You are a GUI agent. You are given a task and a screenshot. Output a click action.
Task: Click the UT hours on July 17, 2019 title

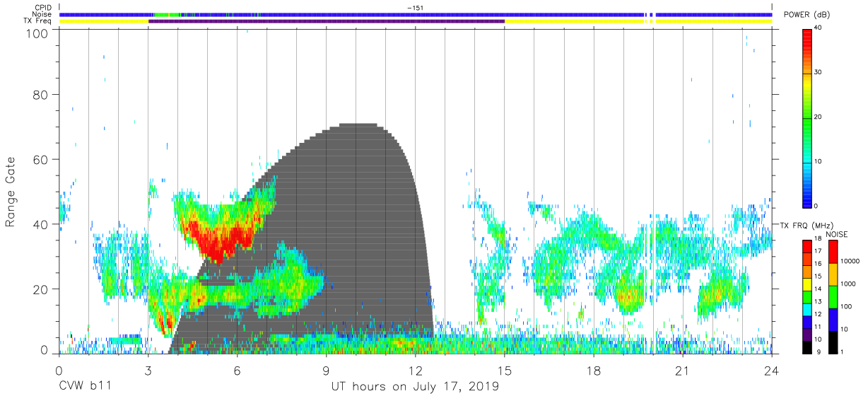click(x=415, y=387)
